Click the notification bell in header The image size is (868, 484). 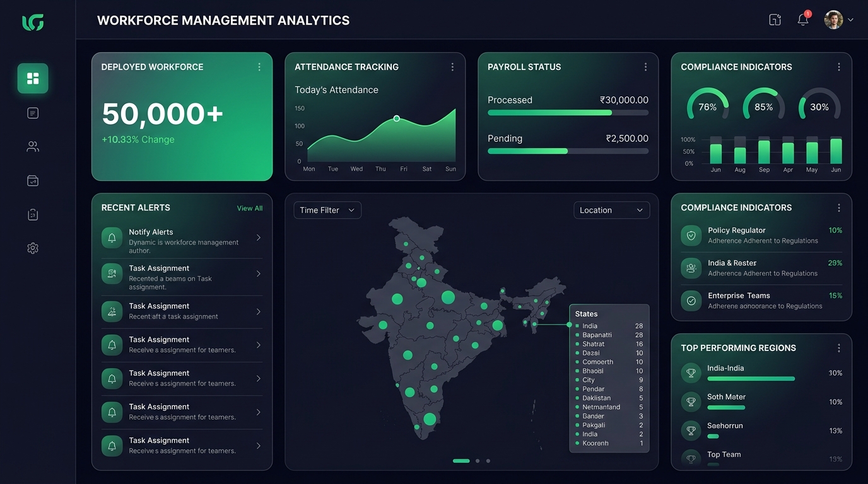tap(803, 20)
